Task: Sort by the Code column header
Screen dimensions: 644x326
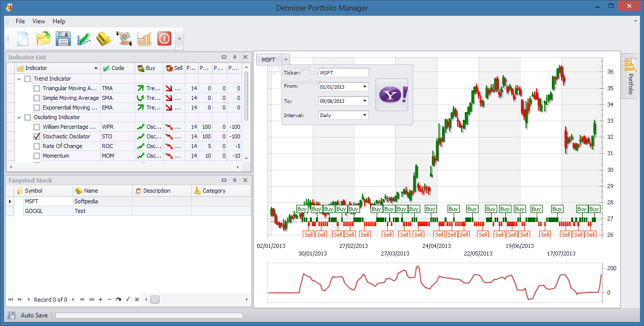Action: pyautogui.click(x=117, y=68)
